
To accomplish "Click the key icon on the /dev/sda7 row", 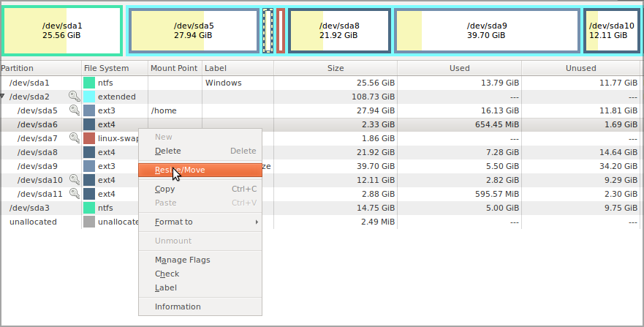I will (74, 138).
